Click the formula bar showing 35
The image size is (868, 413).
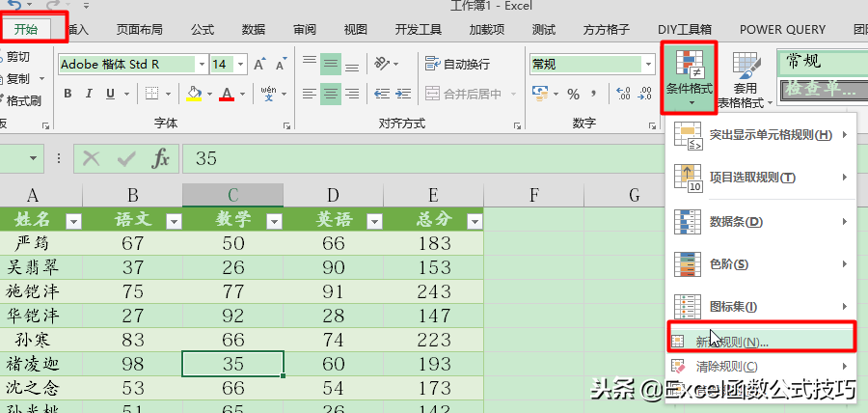pyautogui.click(x=421, y=159)
